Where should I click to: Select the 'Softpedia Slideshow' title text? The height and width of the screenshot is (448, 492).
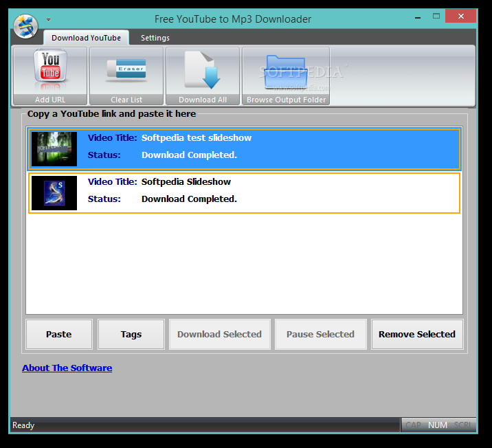[x=186, y=181]
